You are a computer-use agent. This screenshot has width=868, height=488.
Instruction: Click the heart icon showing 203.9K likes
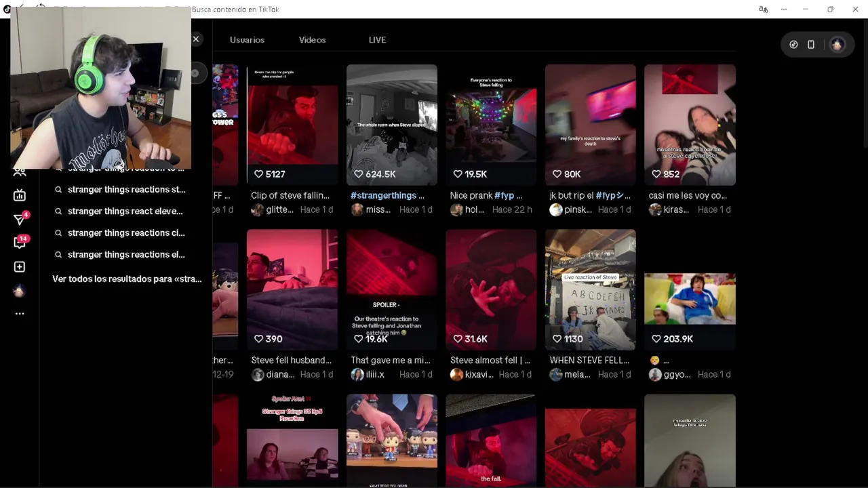point(656,339)
